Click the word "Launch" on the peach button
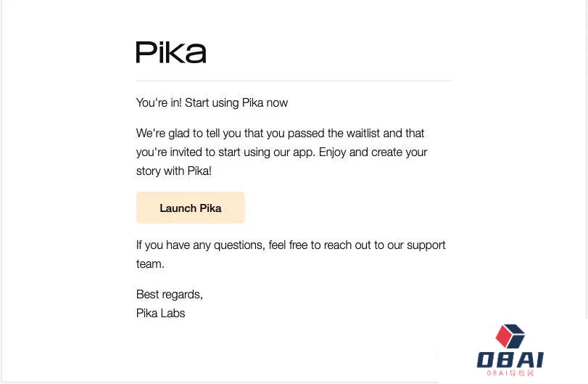 click(178, 208)
